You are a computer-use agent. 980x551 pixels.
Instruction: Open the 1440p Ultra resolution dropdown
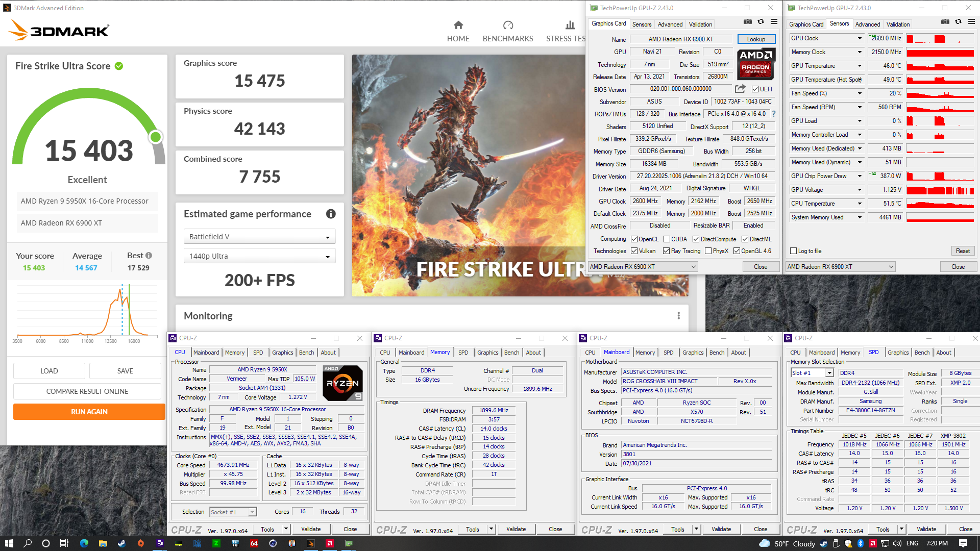pos(259,256)
